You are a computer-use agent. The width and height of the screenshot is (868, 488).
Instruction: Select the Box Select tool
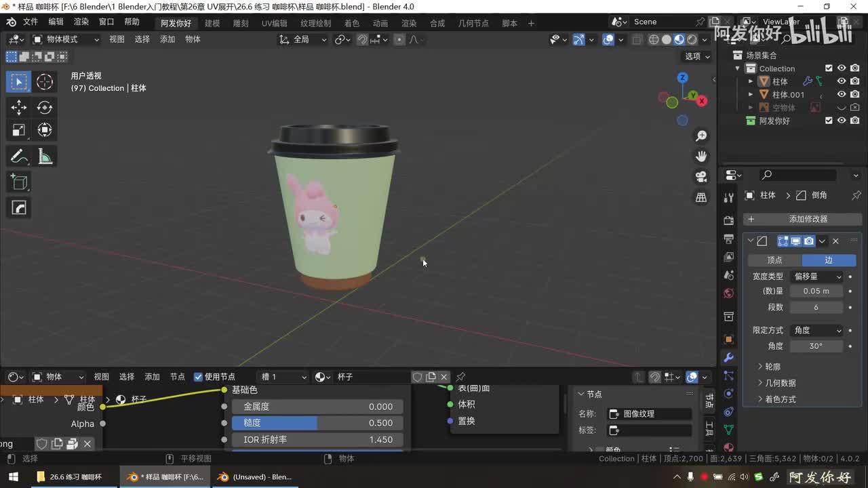[19, 82]
